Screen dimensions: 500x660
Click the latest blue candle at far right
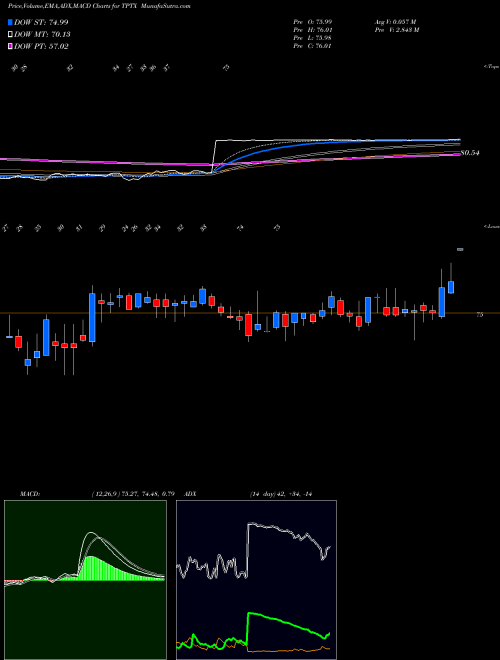point(460,250)
